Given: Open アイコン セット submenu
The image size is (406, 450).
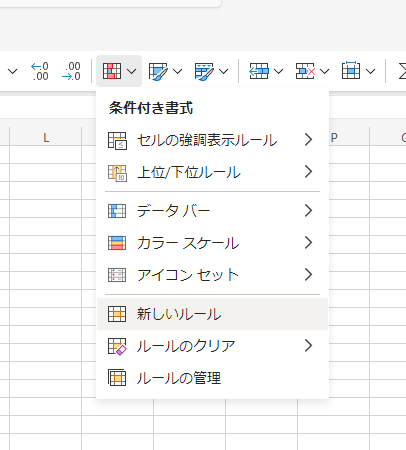Looking at the screenshot, I should click(x=212, y=275).
